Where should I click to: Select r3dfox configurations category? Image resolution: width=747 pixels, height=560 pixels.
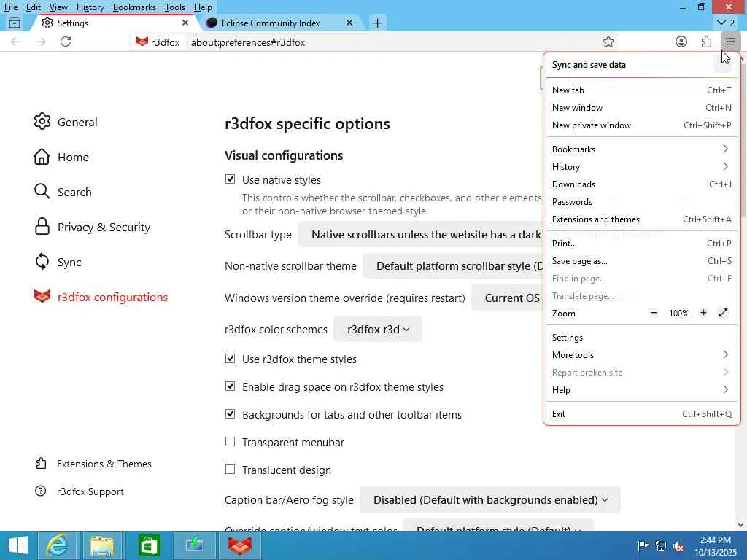[101, 297]
